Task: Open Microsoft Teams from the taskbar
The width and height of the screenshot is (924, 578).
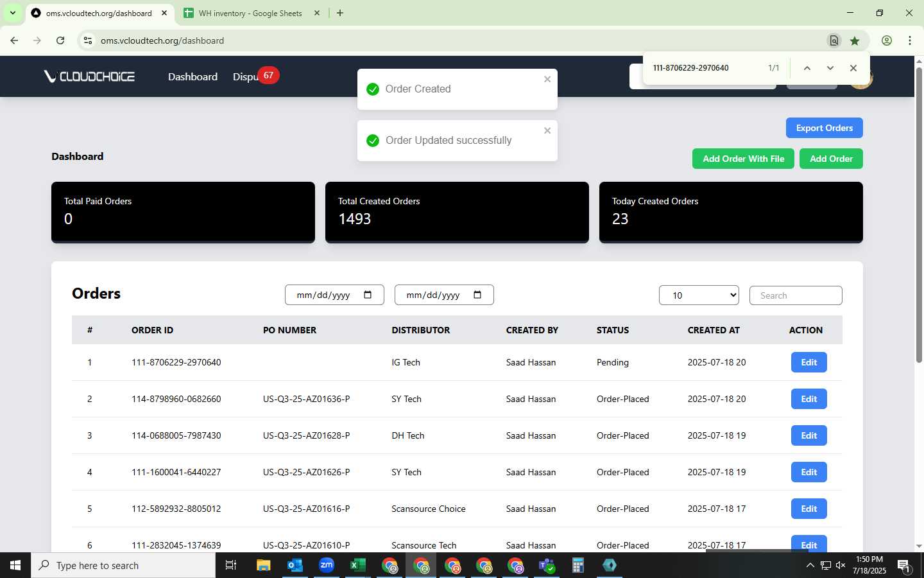Action: [x=546, y=565]
